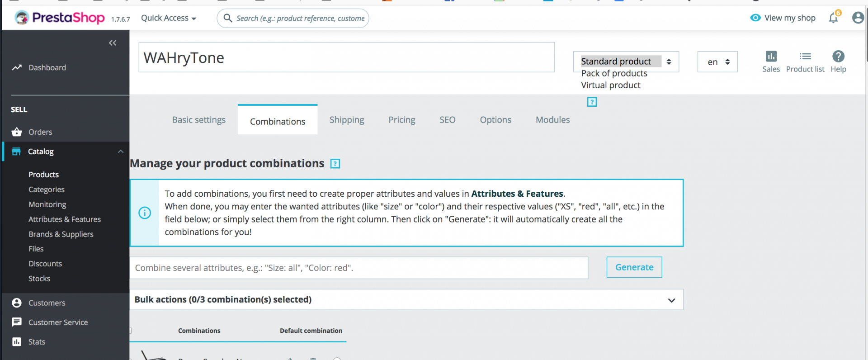The width and height of the screenshot is (868, 360).
Task: Open Attributes & Features link in info box
Action: (517, 194)
